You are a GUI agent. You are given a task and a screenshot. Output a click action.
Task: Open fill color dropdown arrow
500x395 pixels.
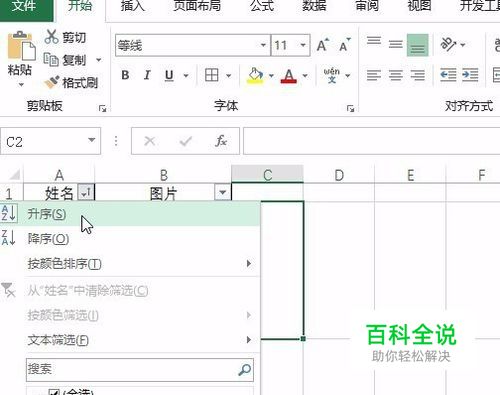[x=271, y=76]
